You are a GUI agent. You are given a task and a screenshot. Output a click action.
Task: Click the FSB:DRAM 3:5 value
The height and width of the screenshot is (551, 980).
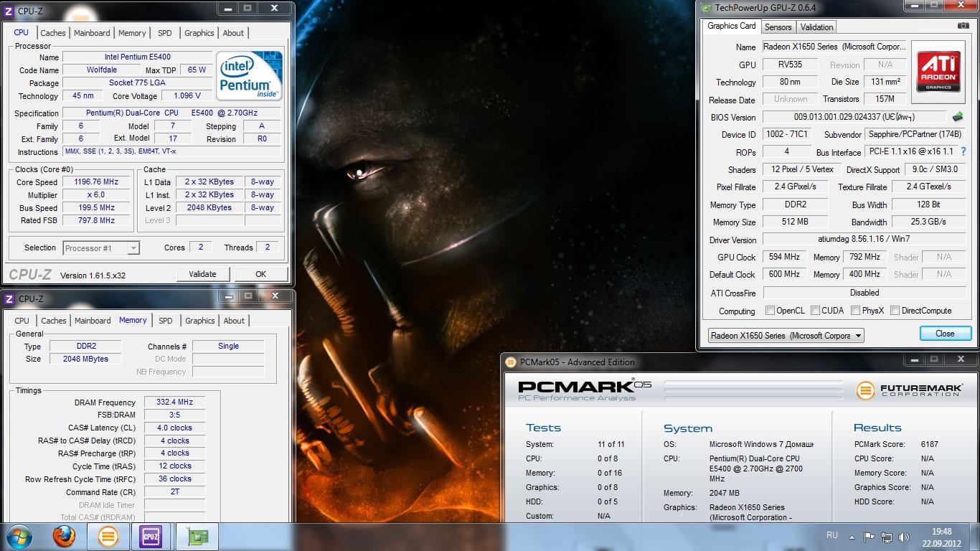[174, 415]
